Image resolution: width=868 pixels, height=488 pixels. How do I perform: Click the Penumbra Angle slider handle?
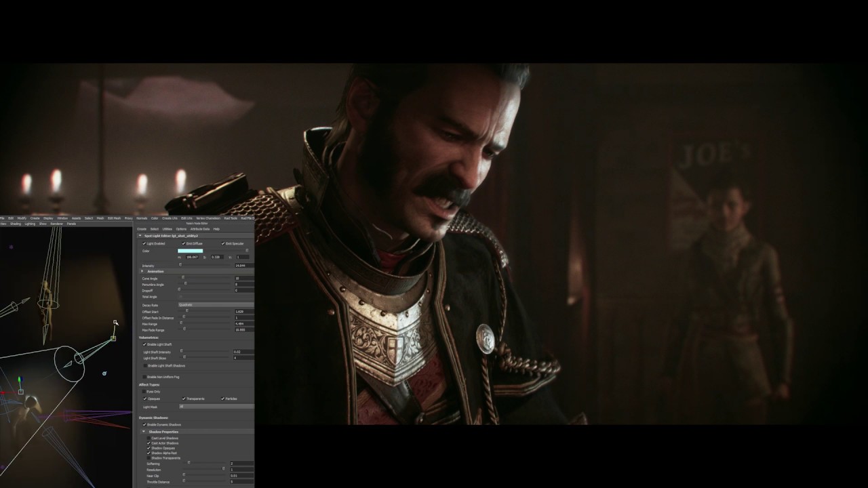coord(184,284)
